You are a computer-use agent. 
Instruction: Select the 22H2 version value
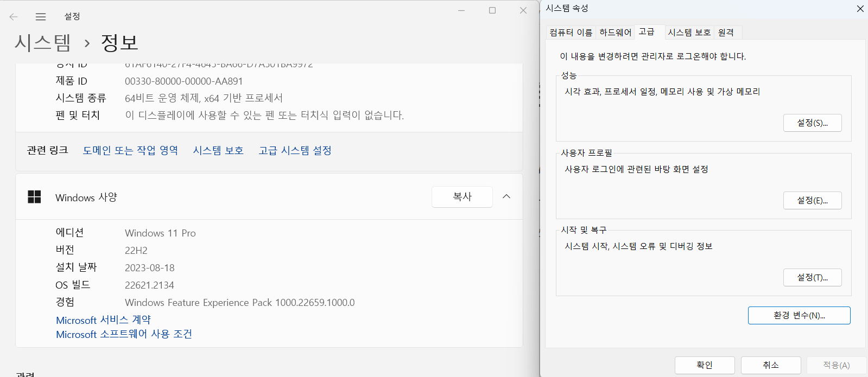(x=136, y=251)
